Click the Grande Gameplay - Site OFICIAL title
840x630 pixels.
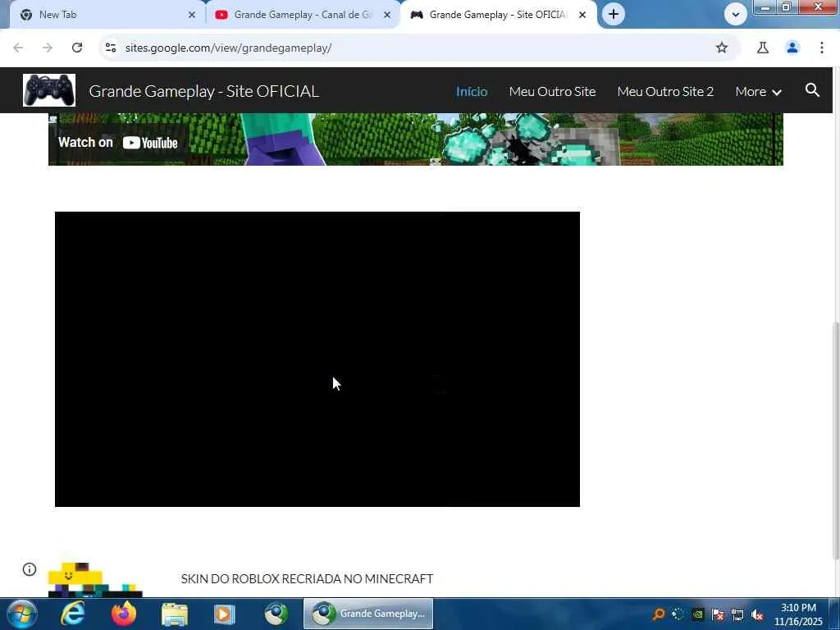[x=204, y=91]
